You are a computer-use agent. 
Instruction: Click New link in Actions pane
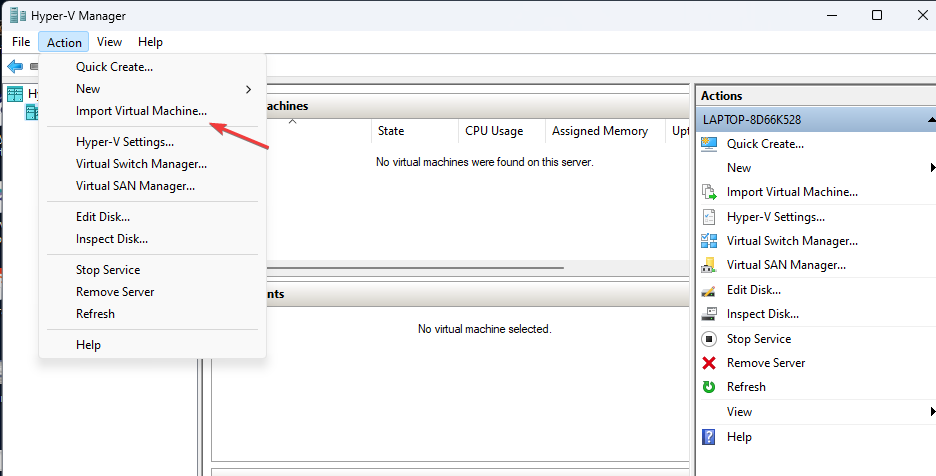738,168
